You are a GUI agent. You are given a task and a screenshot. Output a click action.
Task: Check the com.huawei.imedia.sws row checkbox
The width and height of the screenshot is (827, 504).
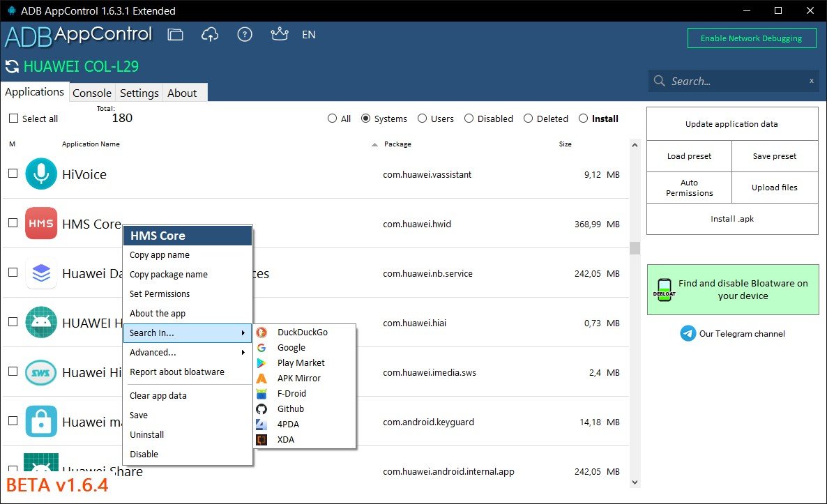click(13, 371)
